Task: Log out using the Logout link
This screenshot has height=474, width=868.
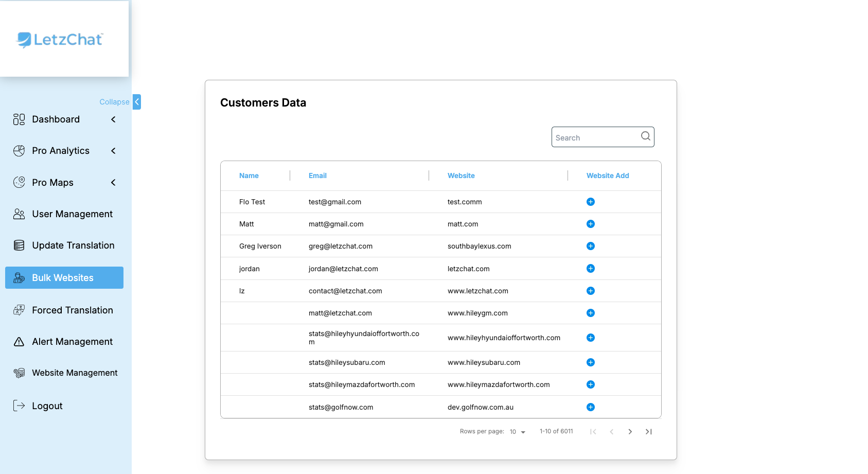Action: [x=47, y=406]
